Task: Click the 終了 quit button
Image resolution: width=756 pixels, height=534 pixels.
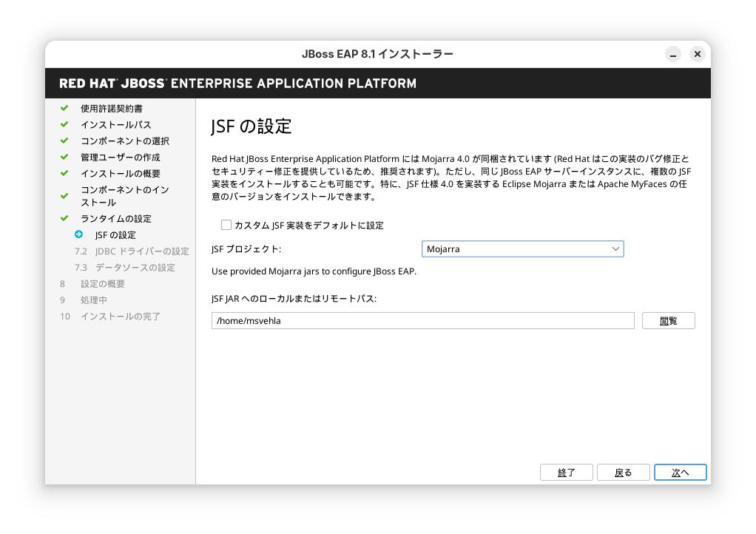Action: click(567, 473)
